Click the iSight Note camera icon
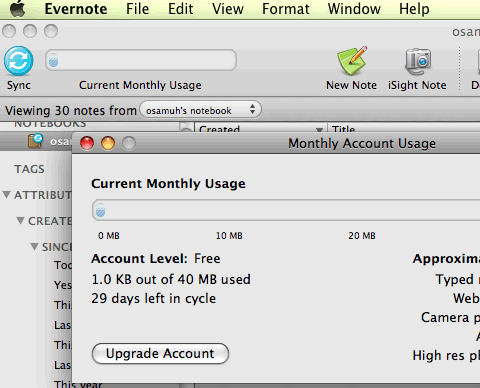Viewport: 480px width, 388px height. pyautogui.click(x=418, y=62)
